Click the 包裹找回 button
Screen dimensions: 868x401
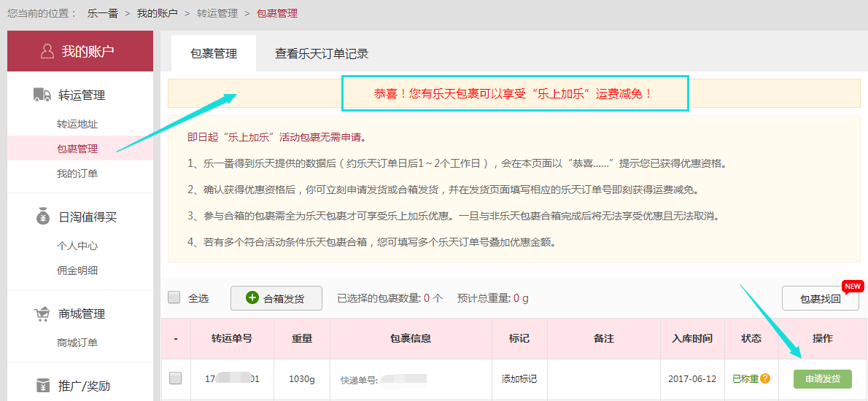[820, 299]
